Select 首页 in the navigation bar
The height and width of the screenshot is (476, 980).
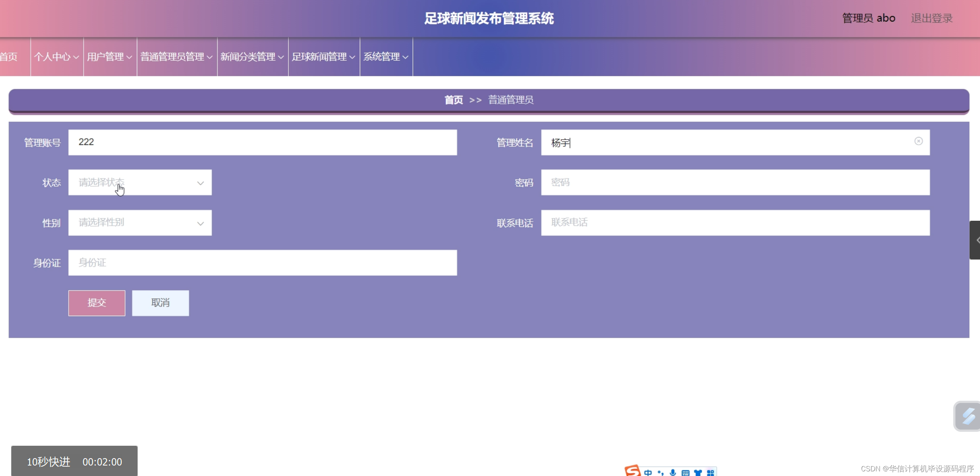pyautogui.click(x=9, y=57)
